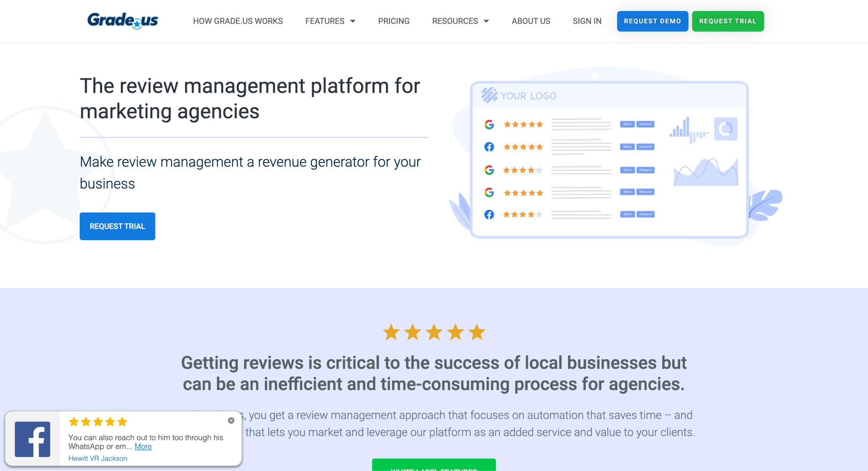The height and width of the screenshot is (471, 868).
Task: Click the first Google icon in dashboard illustration
Action: pyautogui.click(x=489, y=125)
